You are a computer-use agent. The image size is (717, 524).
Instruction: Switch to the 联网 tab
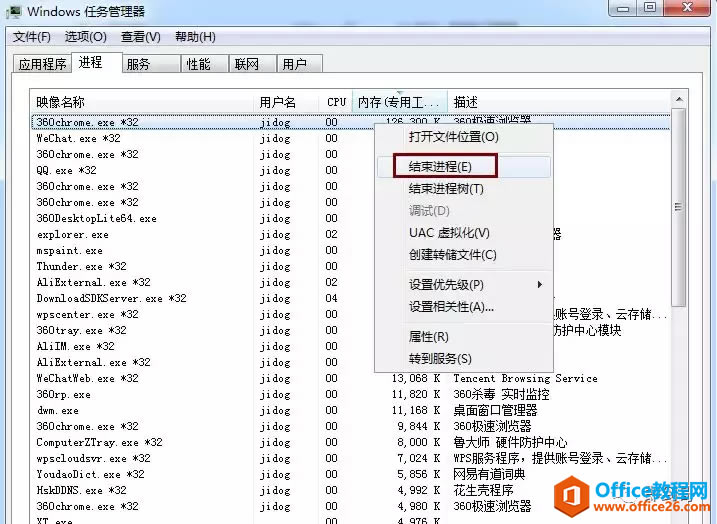pos(252,64)
